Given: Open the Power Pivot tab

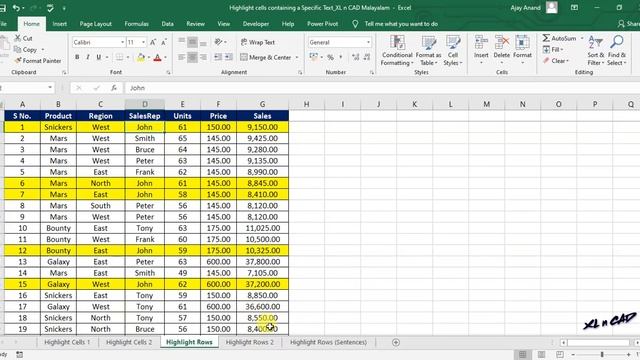Looking at the screenshot, I should (322, 24).
